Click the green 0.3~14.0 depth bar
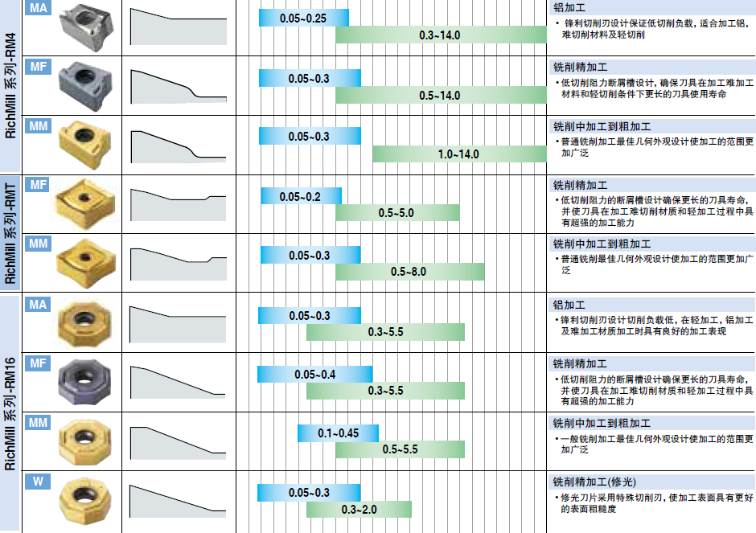The image size is (756, 533). (439, 35)
